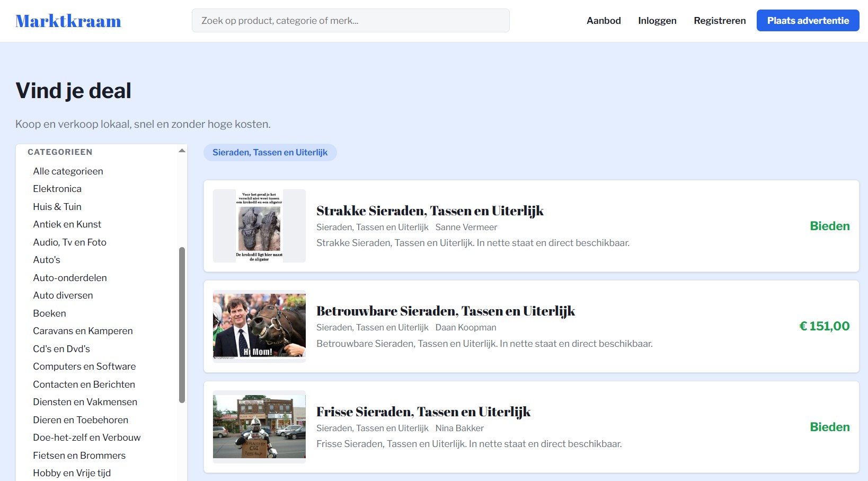The width and height of the screenshot is (868, 481).
Task: Open the horse thumbnail of Betrouwbare listing
Action: [259, 326]
